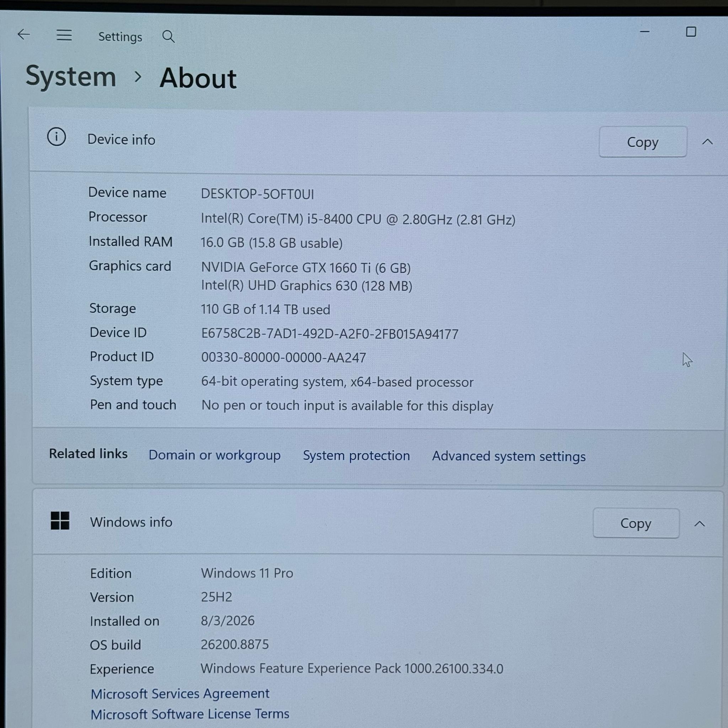728x728 pixels.
Task: Click the Edition label
Action: (111, 573)
